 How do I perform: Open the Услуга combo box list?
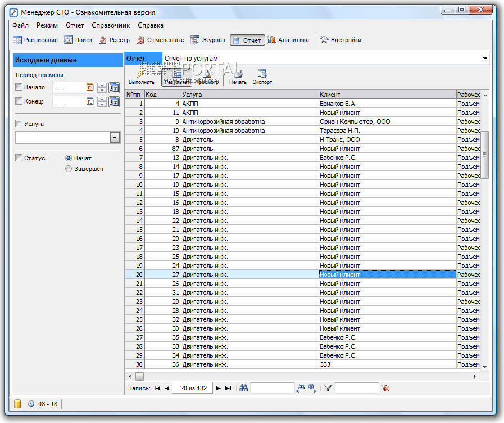[115, 138]
